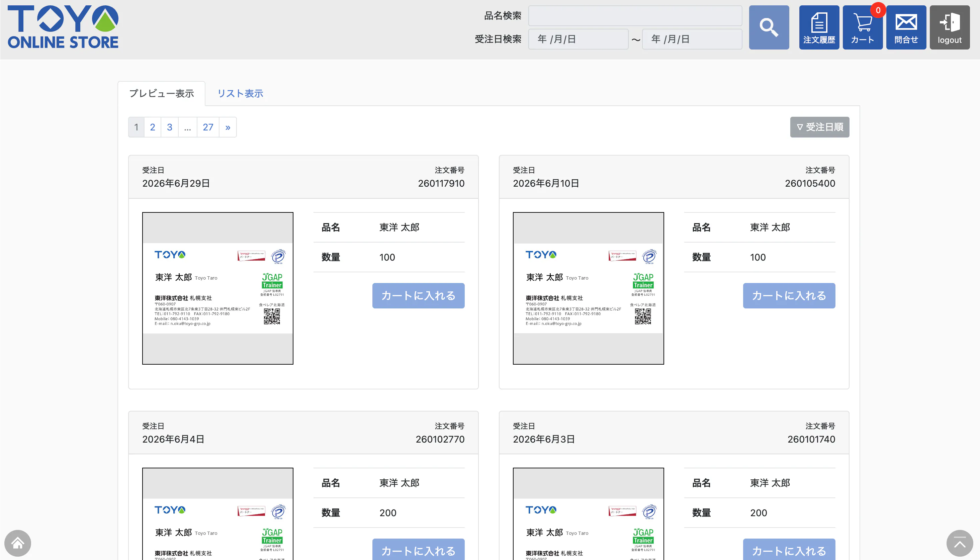Add order 260117910 to cart
Image resolution: width=980 pixels, height=560 pixels.
click(418, 295)
